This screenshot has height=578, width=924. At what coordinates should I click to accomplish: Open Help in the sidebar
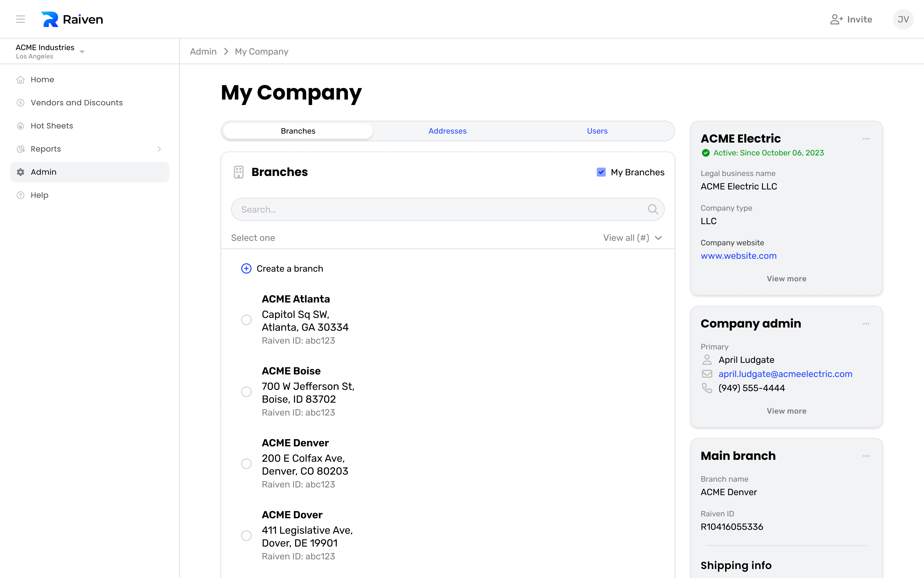(x=90, y=195)
